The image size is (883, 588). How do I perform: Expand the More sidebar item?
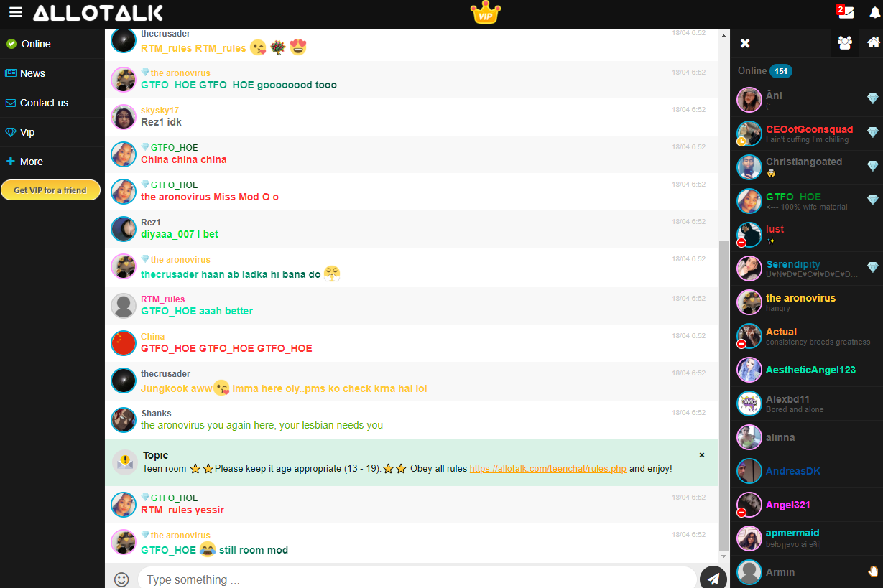coord(31,162)
